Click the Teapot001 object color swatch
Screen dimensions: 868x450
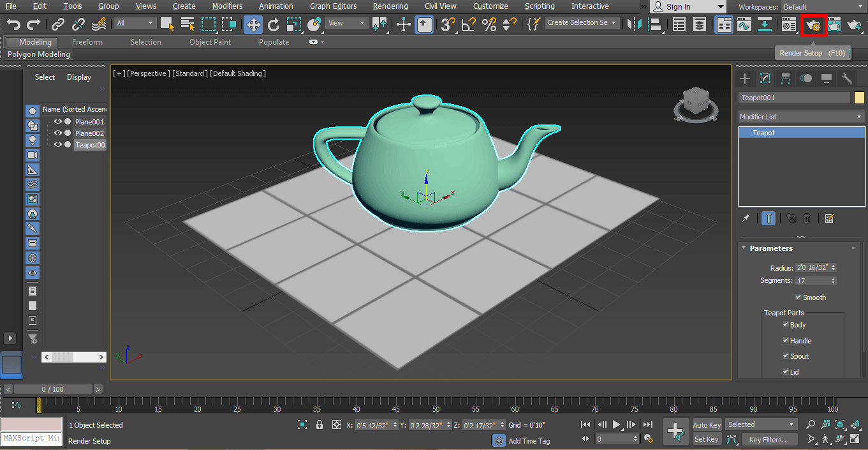pyautogui.click(x=859, y=98)
